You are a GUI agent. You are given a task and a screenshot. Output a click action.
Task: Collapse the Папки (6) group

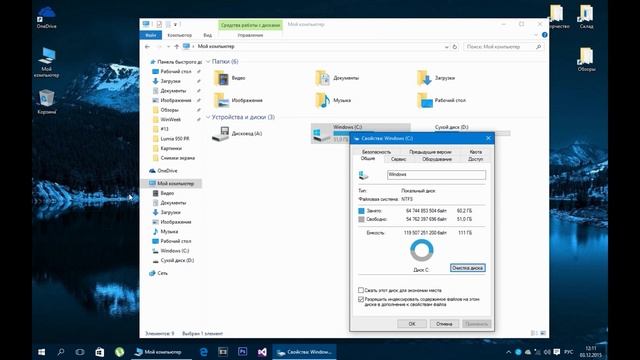coord(208,62)
